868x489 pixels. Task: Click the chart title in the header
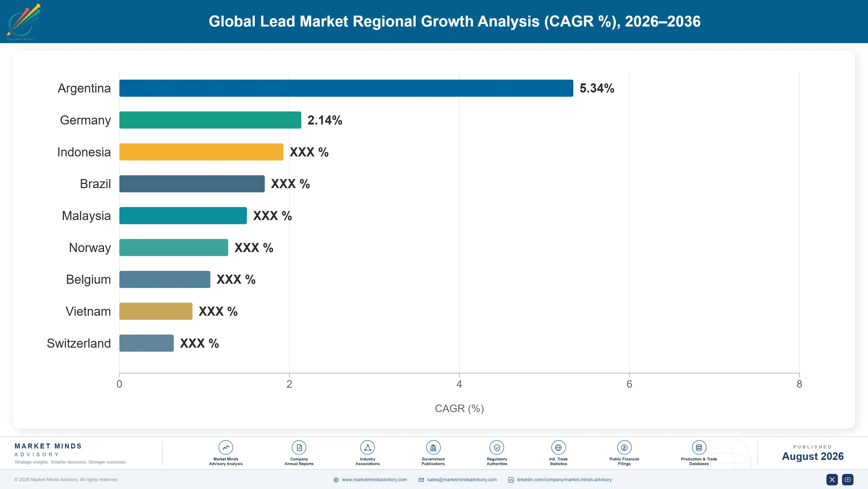coord(455,21)
